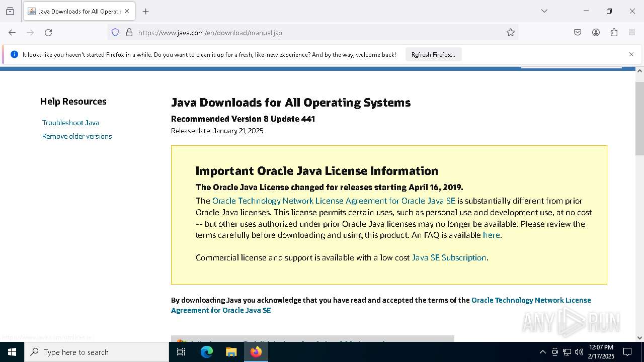The width and height of the screenshot is (644, 362).
Task: Reload the current page
Action: pos(48,33)
